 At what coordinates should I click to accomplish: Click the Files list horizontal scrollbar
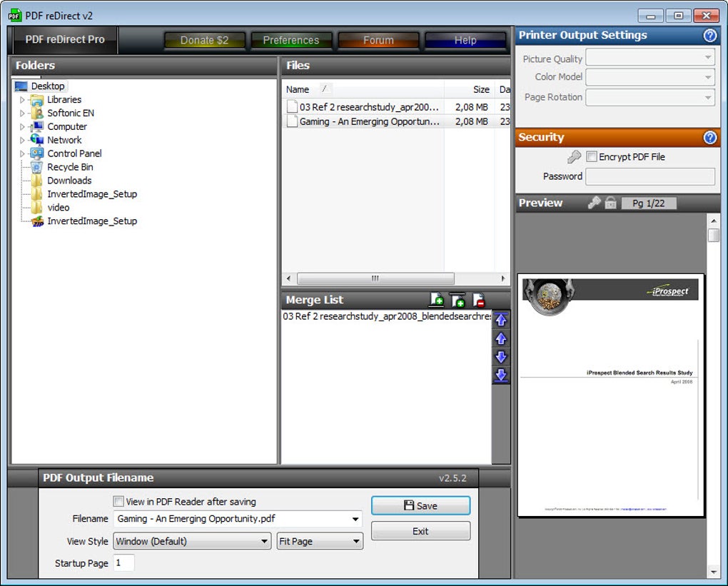click(x=375, y=279)
